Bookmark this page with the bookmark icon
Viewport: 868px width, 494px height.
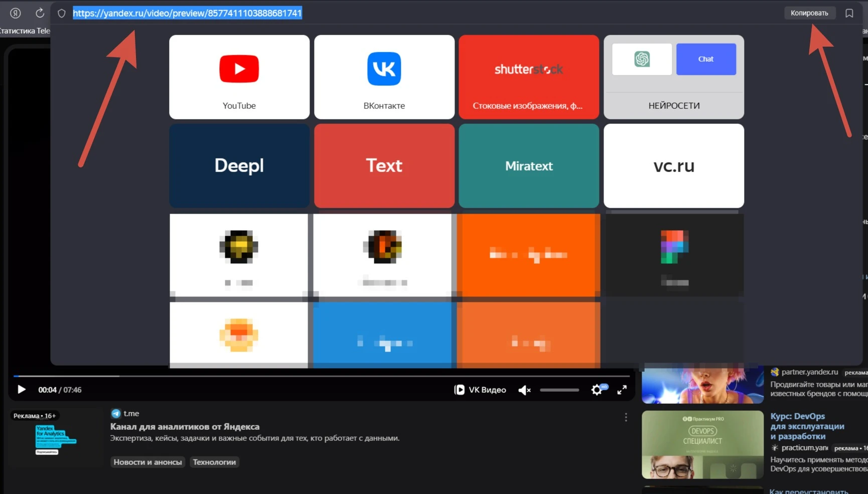tap(849, 13)
